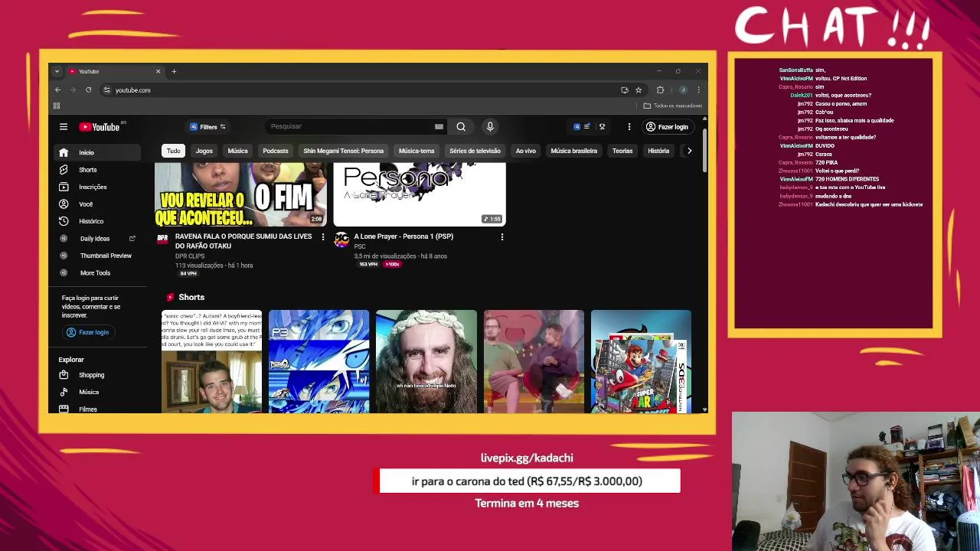
Task: Open the A Lone Prayer Persona thumbnail
Action: tap(420, 194)
